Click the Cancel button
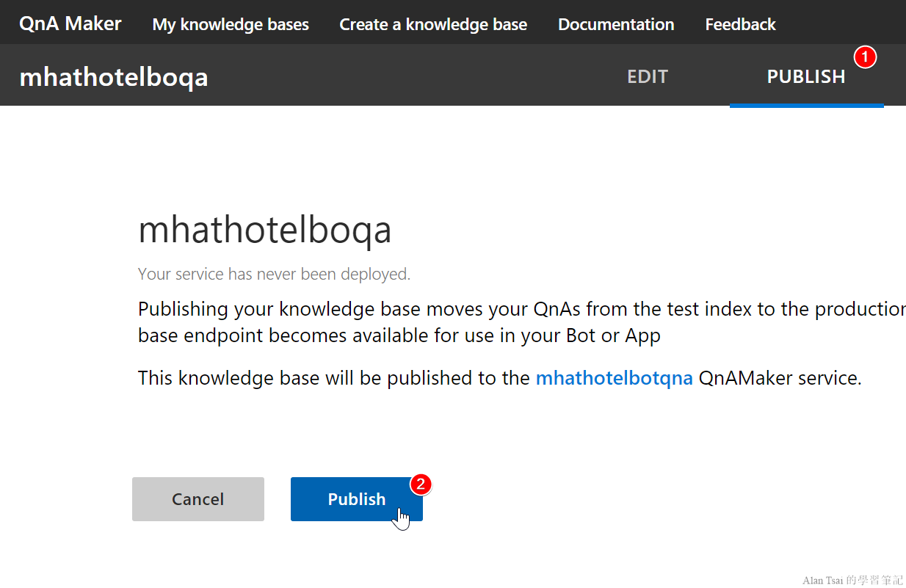 [198, 499]
